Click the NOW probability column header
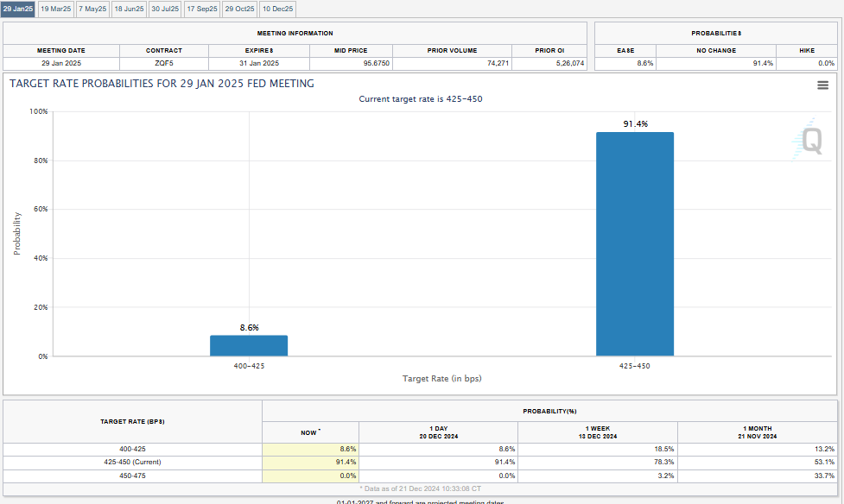Image resolution: width=844 pixels, height=504 pixels. [311, 432]
